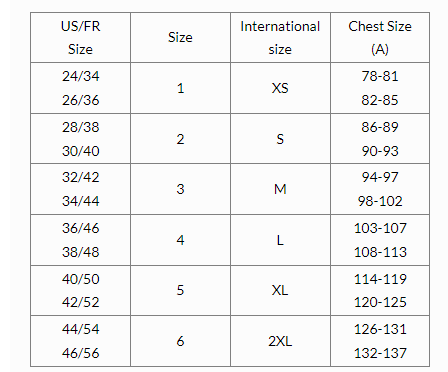Click the XL international size cell

pos(280,290)
